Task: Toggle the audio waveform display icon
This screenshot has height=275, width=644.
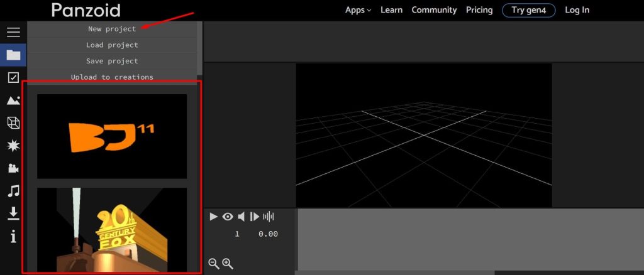Action: point(268,217)
